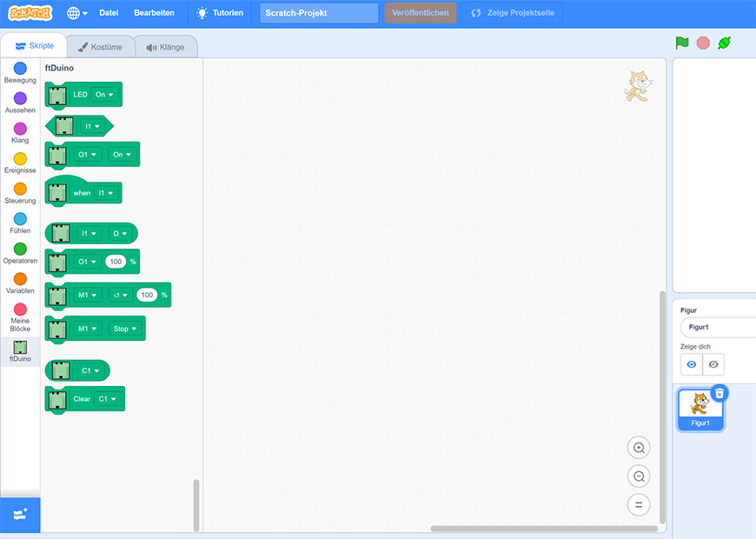Show the sprite with the eye icon
The width and height of the screenshot is (756, 539).
pos(692,364)
